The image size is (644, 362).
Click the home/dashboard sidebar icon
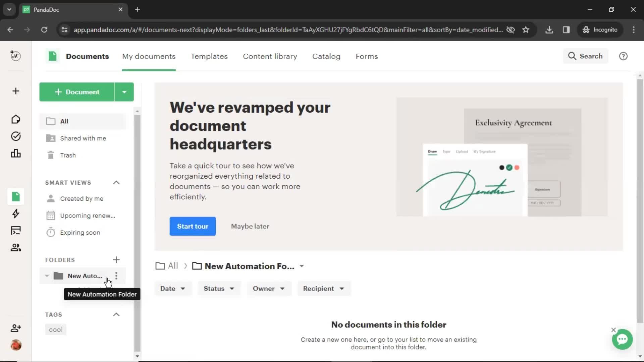tap(16, 118)
